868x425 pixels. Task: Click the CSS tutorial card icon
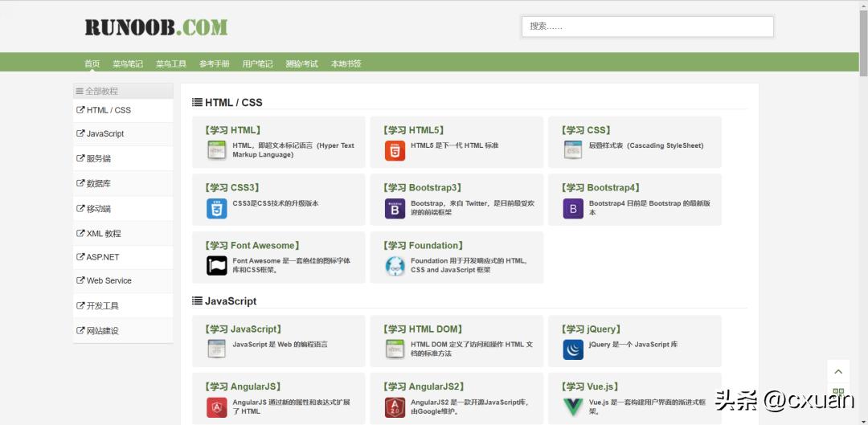(x=573, y=150)
